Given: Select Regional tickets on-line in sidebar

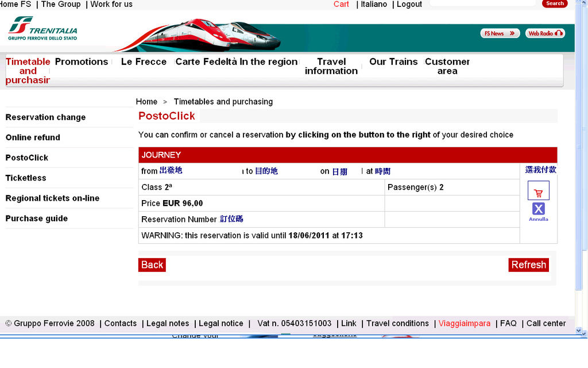Looking at the screenshot, I should pyautogui.click(x=52, y=198).
